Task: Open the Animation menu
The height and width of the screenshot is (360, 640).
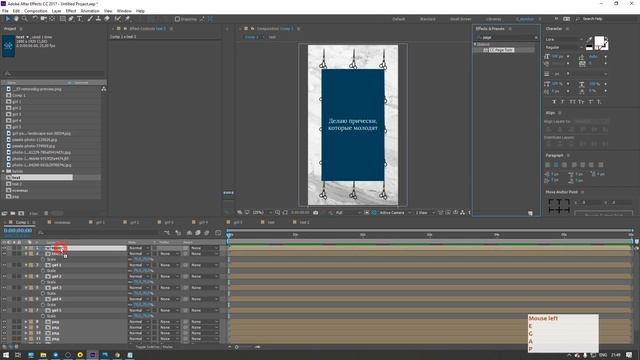Action: [90, 11]
